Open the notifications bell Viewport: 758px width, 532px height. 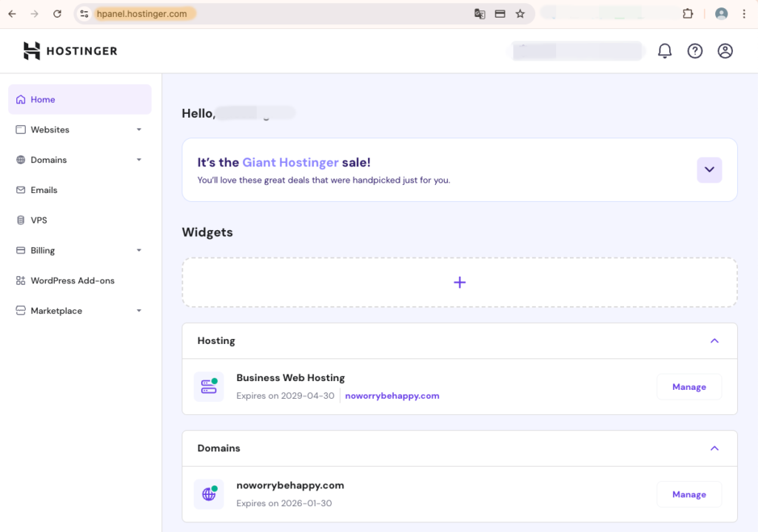tap(665, 51)
